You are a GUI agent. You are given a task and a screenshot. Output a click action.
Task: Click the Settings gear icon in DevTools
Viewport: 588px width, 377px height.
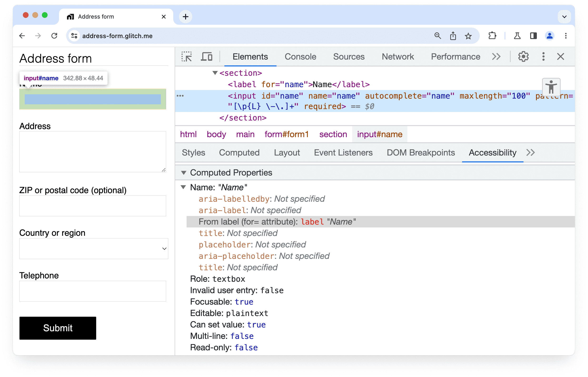tap(524, 57)
